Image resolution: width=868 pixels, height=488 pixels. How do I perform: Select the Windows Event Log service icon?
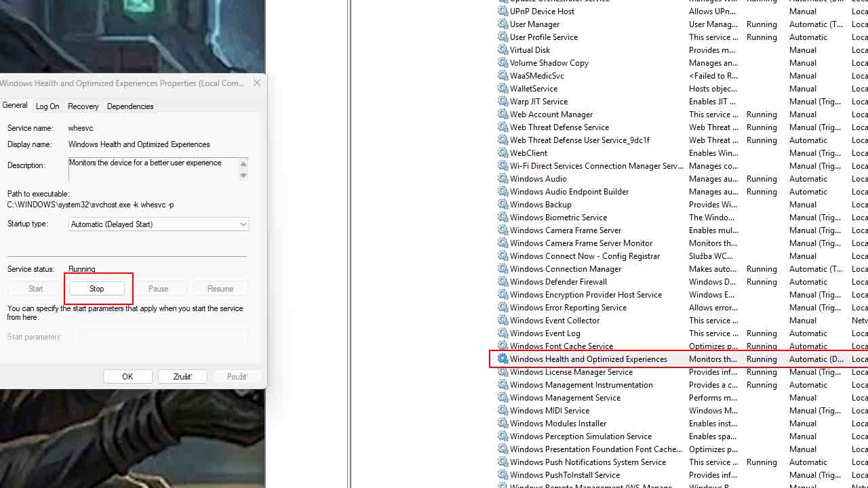pyautogui.click(x=502, y=333)
